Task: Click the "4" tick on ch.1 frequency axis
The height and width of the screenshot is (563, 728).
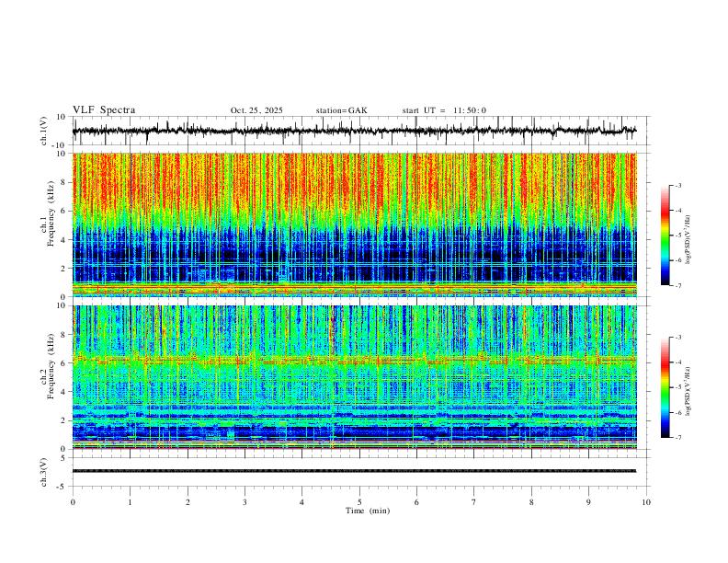Action: pyautogui.click(x=64, y=240)
